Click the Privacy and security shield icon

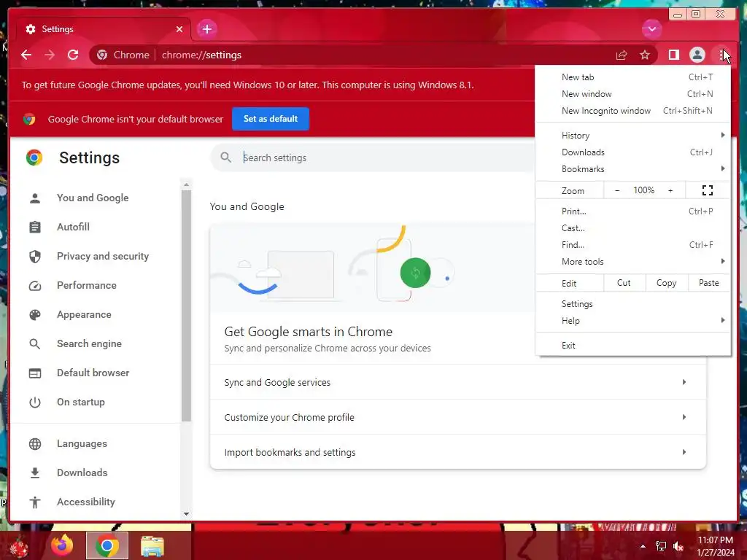[x=35, y=257]
